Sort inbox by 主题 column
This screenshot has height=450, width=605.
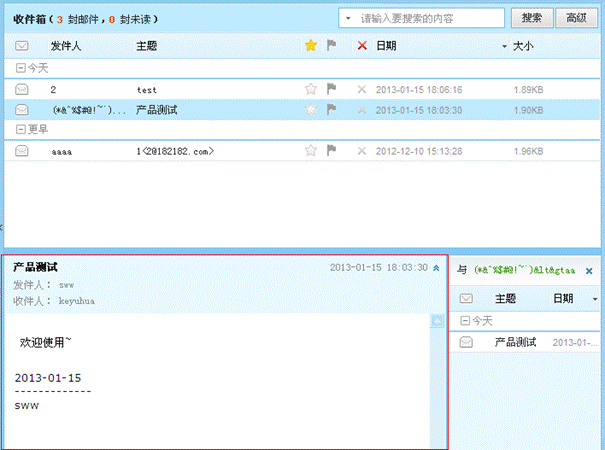point(146,46)
